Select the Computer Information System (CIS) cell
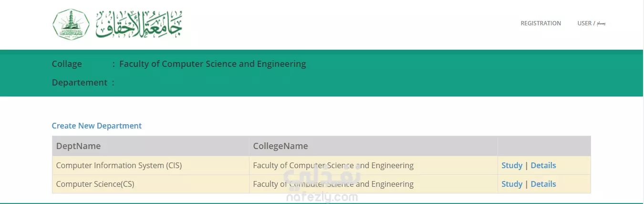Image resolution: width=644 pixels, height=204 pixels. tap(150, 165)
